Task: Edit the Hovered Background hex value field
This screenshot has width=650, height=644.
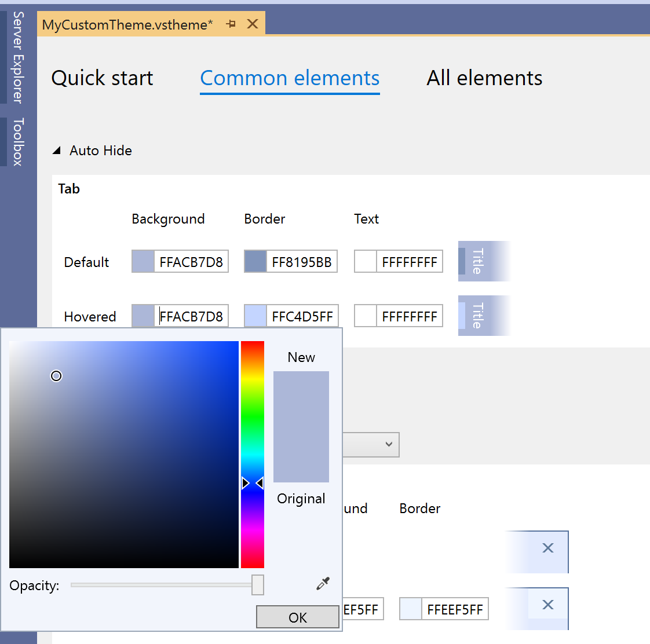Action: pyautogui.click(x=191, y=316)
